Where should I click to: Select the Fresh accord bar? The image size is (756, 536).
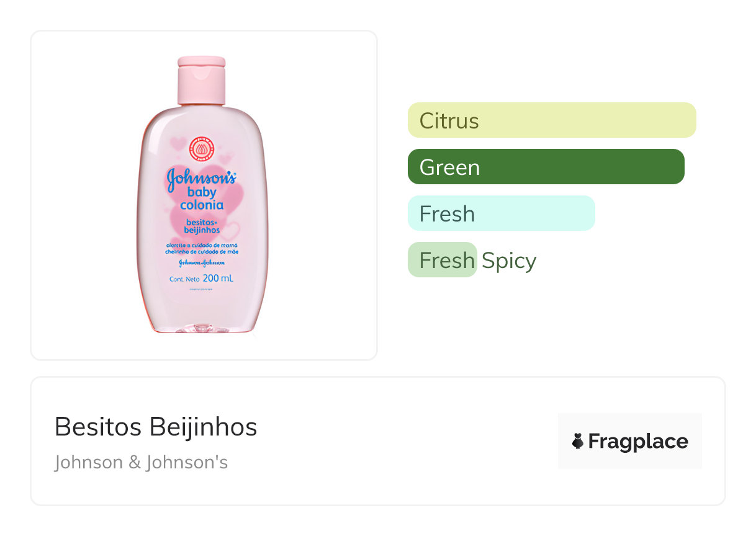tap(501, 213)
